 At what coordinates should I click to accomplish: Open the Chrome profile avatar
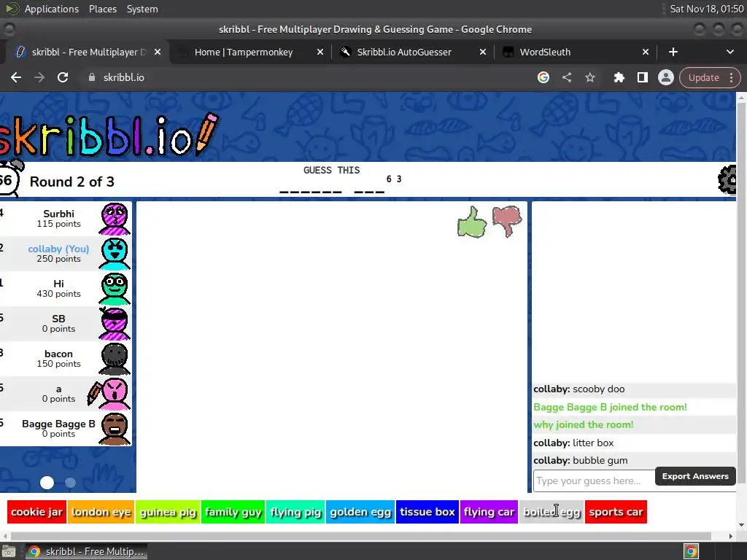(x=665, y=77)
